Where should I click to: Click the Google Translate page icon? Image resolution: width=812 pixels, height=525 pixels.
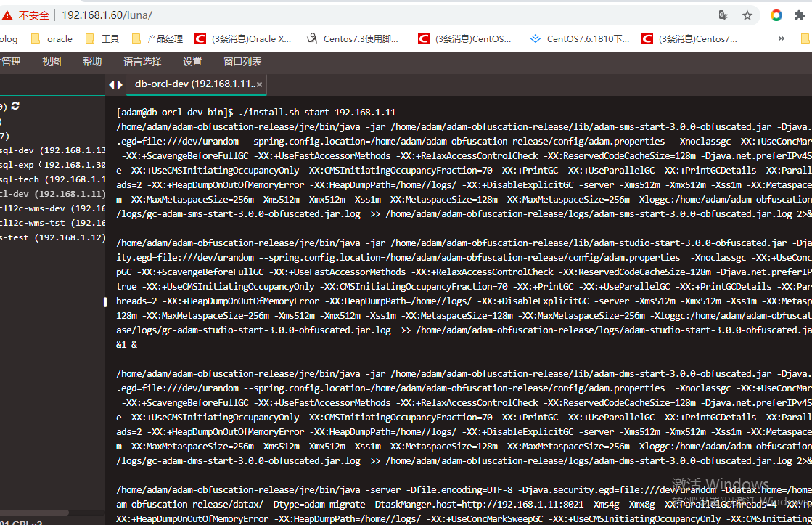[x=724, y=15]
